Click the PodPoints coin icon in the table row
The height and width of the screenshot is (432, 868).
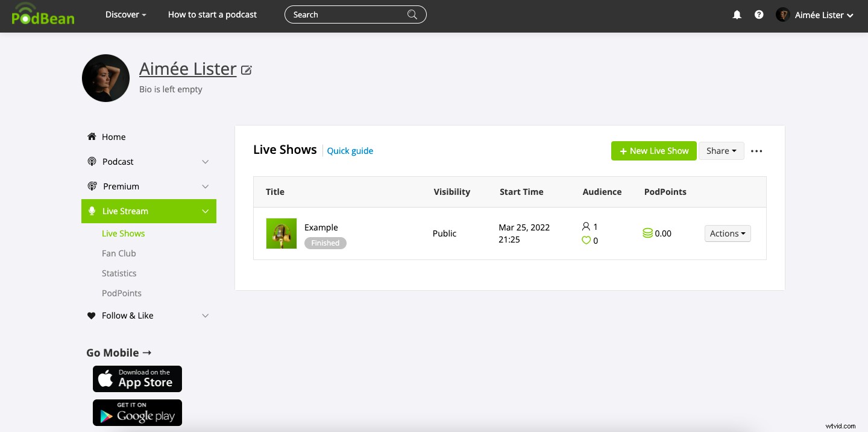647,233
